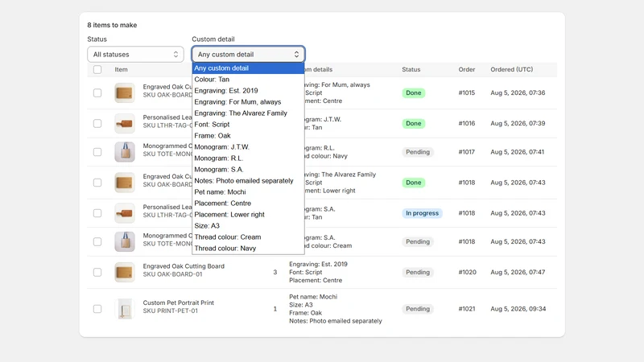Open leather tag thumbnail for order #1016
644x362 pixels.
(125, 124)
